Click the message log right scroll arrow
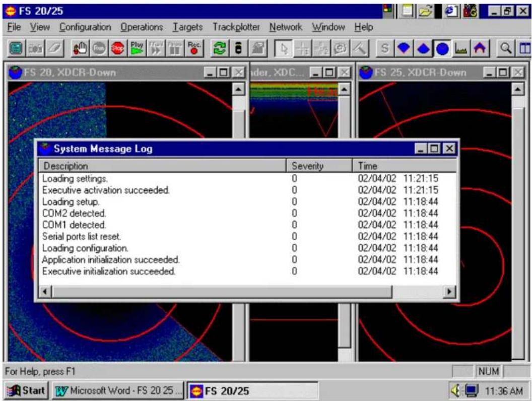Viewport: 532px width, 401px height. point(449,291)
